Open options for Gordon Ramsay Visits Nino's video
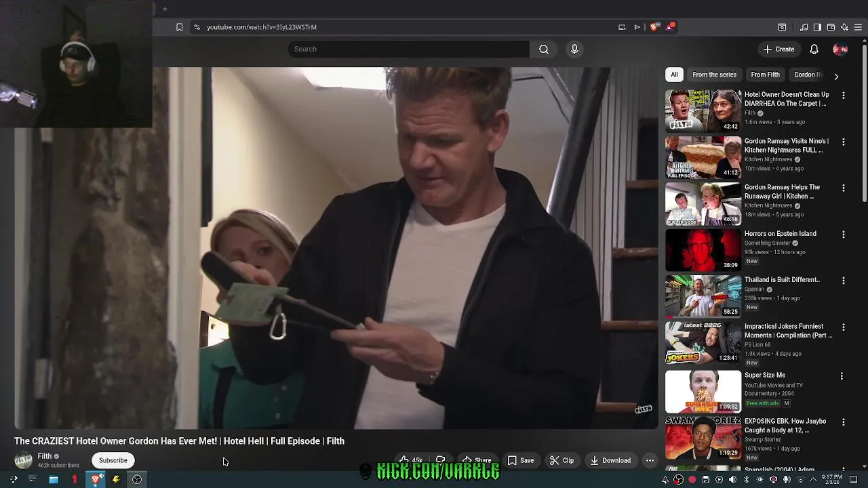Screen dimensions: 868x488 (844, 142)
